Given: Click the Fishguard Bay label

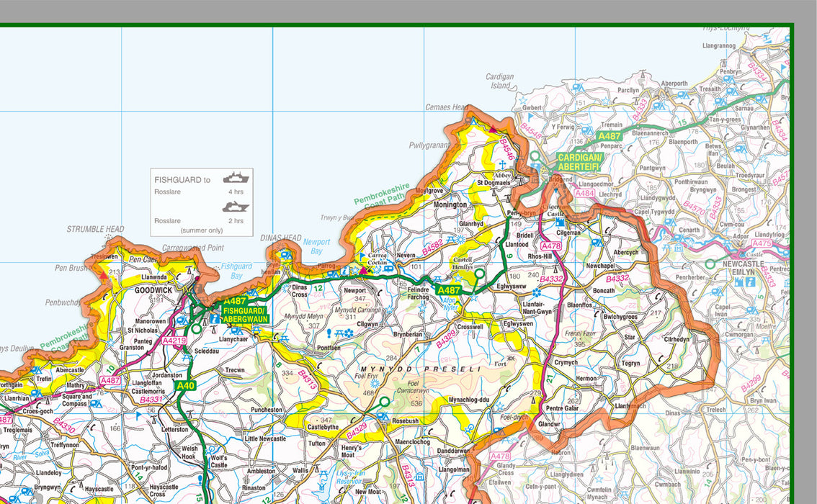Looking at the screenshot, I should point(236,271).
